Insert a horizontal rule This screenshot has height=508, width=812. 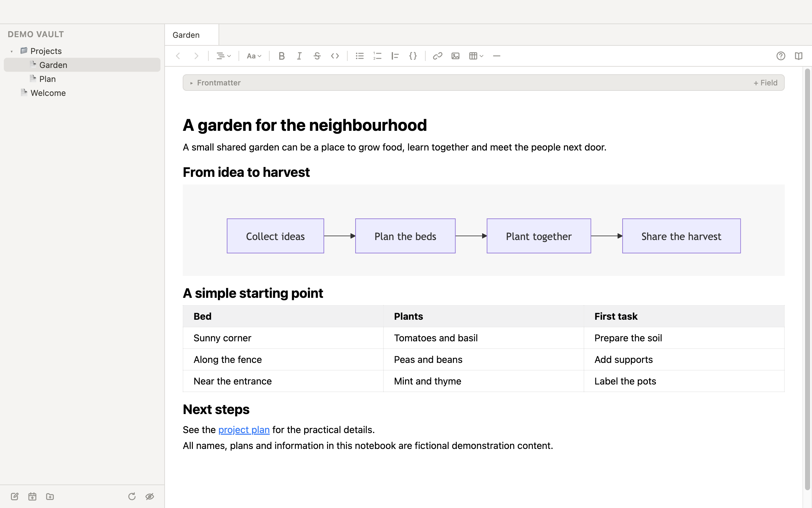pyautogui.click(x=497, y=56)
